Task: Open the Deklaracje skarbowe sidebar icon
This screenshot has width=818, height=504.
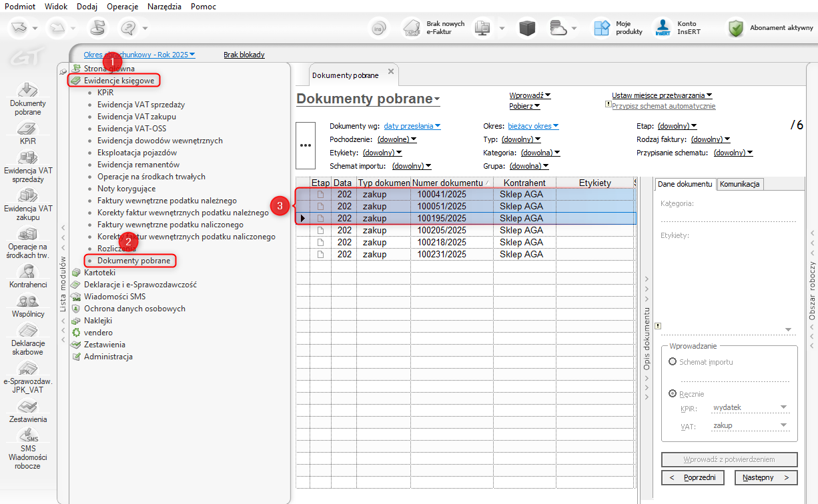Action: tap(28, 331)
